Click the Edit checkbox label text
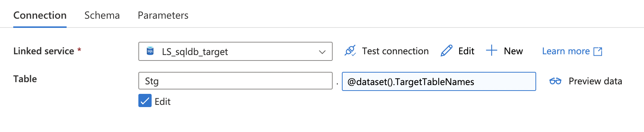 [x=162, y=102]
